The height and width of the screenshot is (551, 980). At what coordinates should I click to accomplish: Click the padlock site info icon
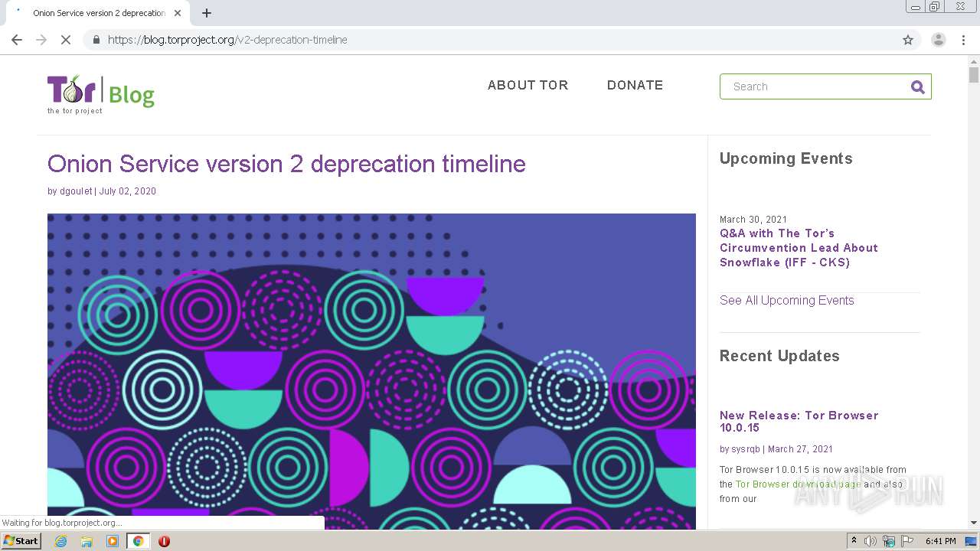coord(96,40)
